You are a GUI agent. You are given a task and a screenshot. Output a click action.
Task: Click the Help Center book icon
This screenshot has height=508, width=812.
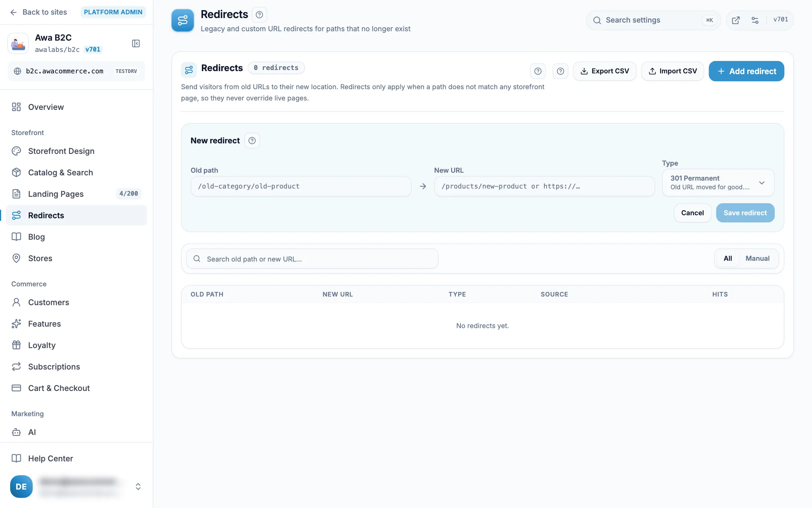[16, 458]
